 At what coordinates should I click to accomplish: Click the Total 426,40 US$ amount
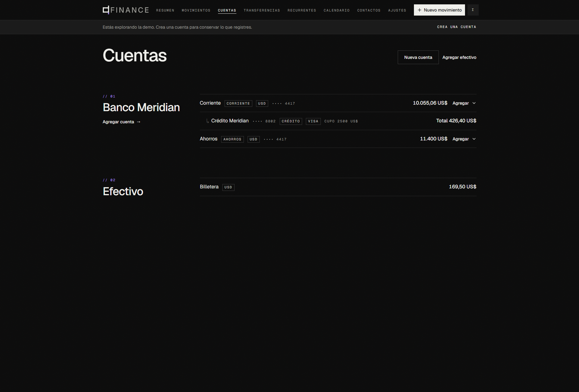(x=456, y=121)
